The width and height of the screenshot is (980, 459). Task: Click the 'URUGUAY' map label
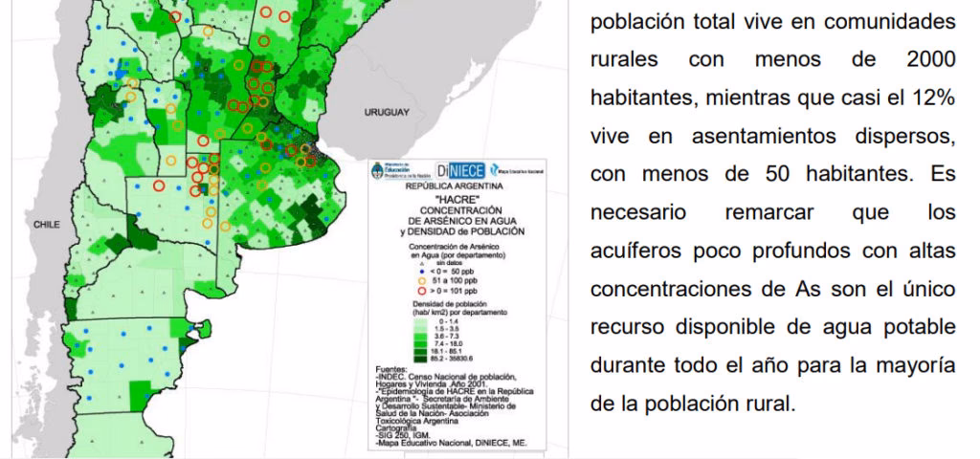[x=388, y=113]
